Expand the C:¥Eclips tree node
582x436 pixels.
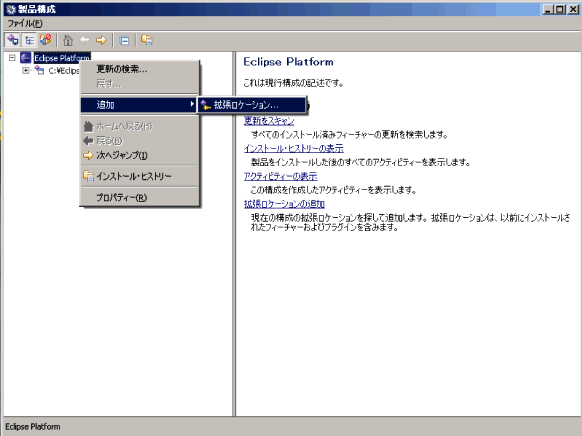(26, 70)
